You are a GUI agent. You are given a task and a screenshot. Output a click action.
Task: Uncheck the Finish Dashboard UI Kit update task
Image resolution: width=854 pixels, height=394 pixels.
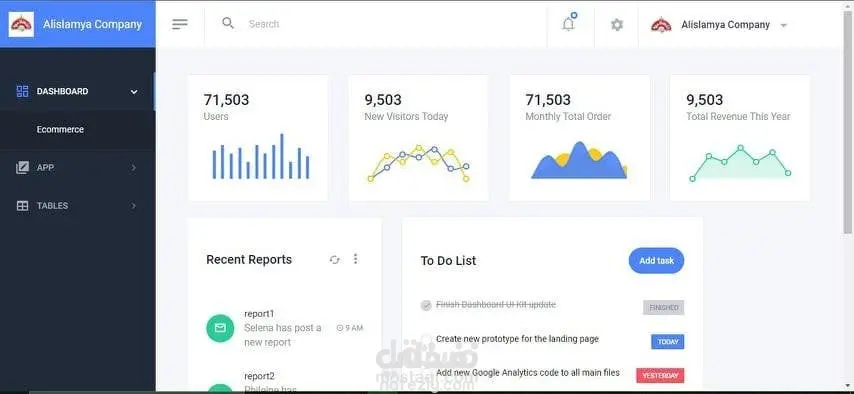[426, 305]
